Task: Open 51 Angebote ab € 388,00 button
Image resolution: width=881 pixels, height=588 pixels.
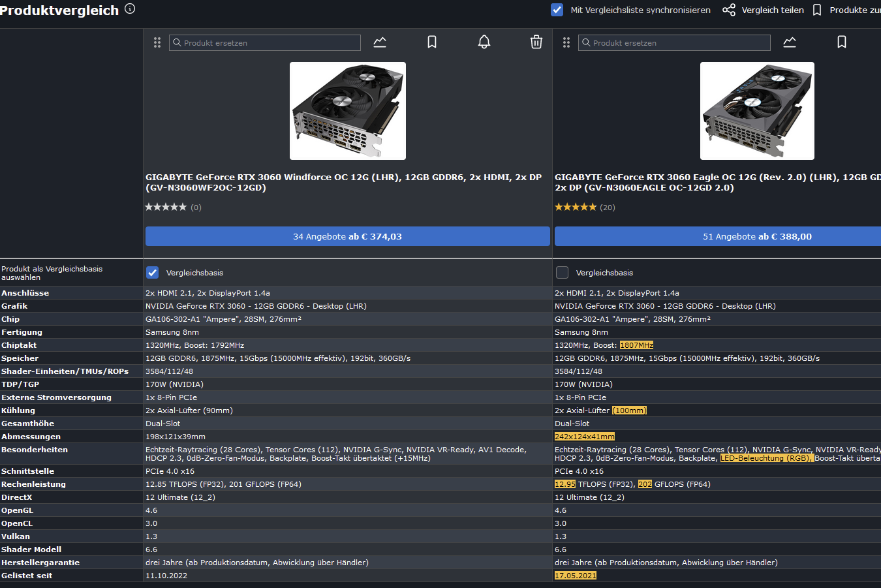Action: tap(718, 236)
